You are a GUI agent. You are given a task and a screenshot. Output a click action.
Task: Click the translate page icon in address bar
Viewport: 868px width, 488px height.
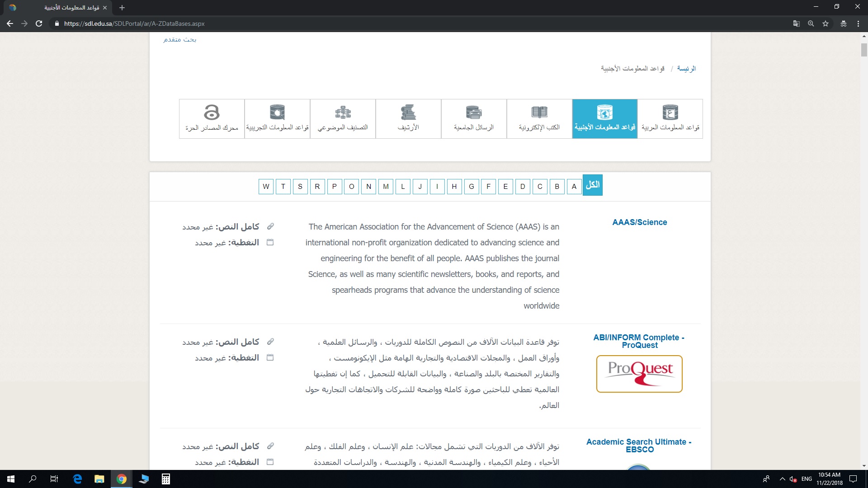tap(797, 23)
